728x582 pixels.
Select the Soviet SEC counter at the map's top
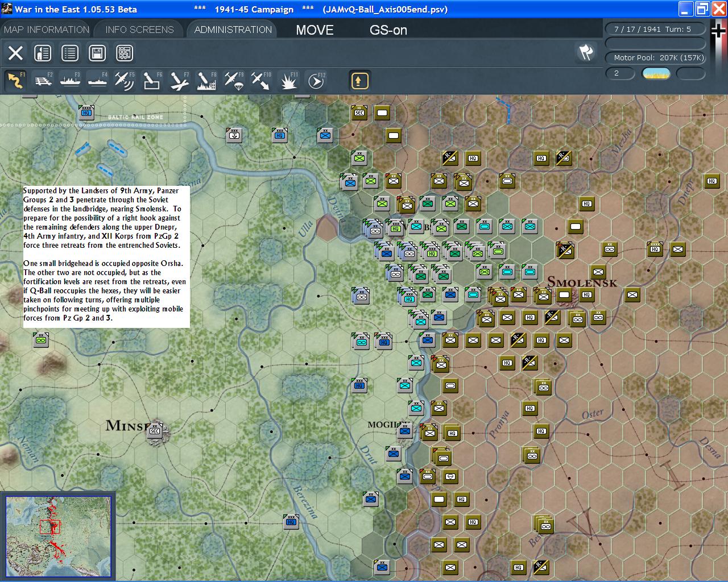tap(359, 113)
